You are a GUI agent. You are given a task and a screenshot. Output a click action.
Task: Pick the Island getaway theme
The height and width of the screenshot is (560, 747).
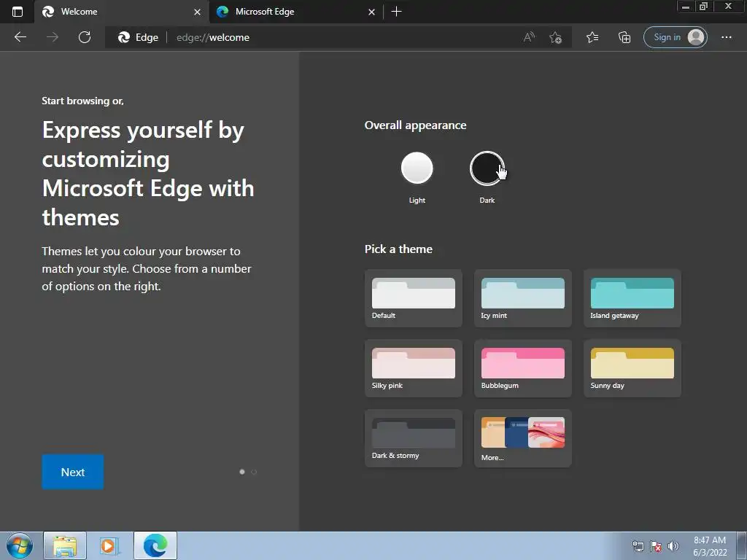(632, 298)
